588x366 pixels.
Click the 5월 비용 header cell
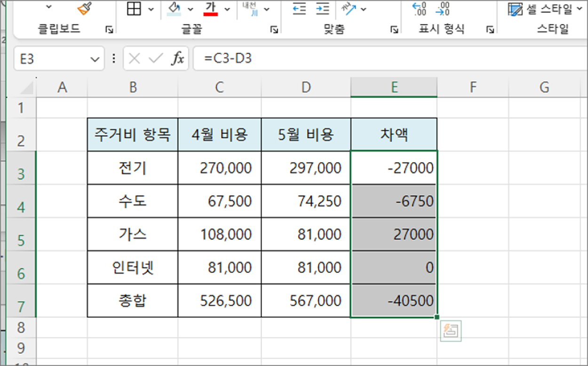pyautogui.click(x=306, y=135)
